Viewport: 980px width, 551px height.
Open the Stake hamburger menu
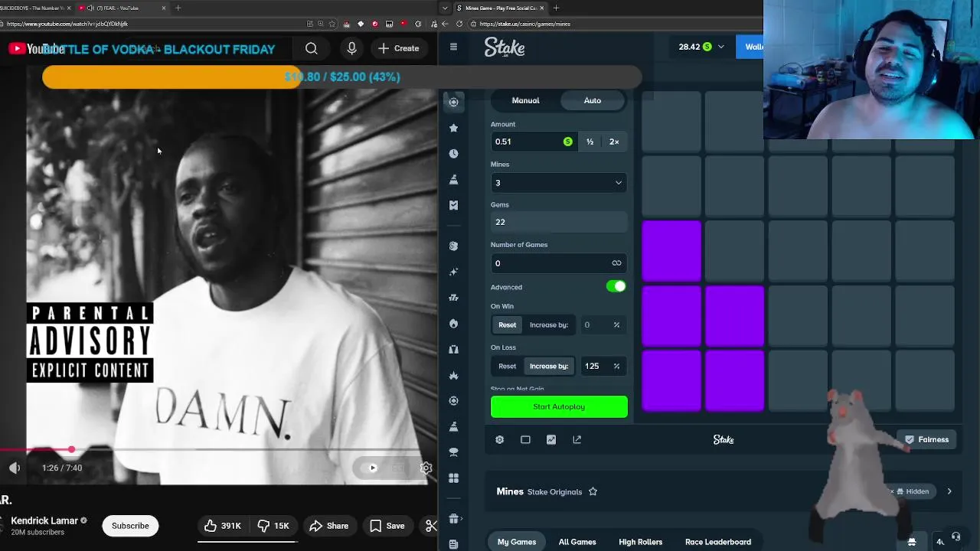pyautogui.click(x=453, y=47)
